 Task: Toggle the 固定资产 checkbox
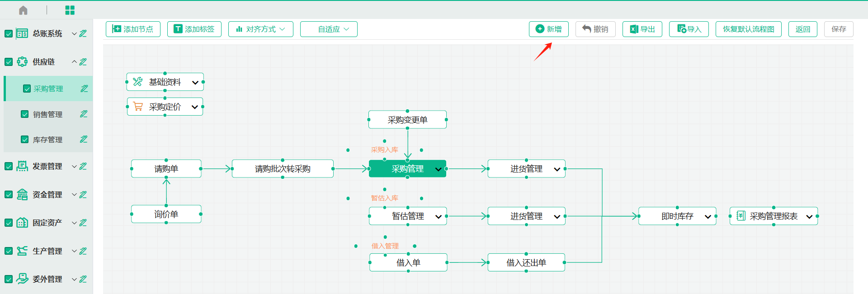coord(9,223)
